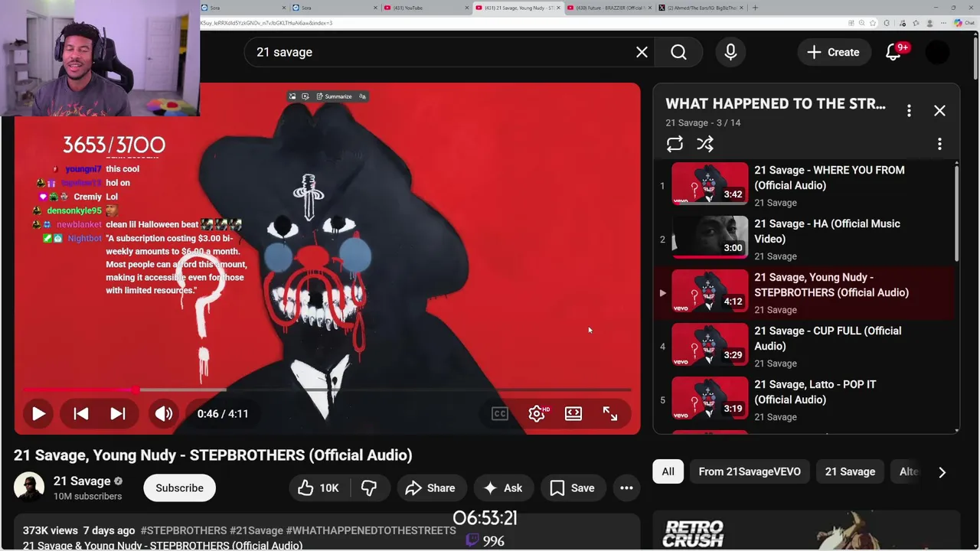Clear the search box text

[x=642, y=52]
